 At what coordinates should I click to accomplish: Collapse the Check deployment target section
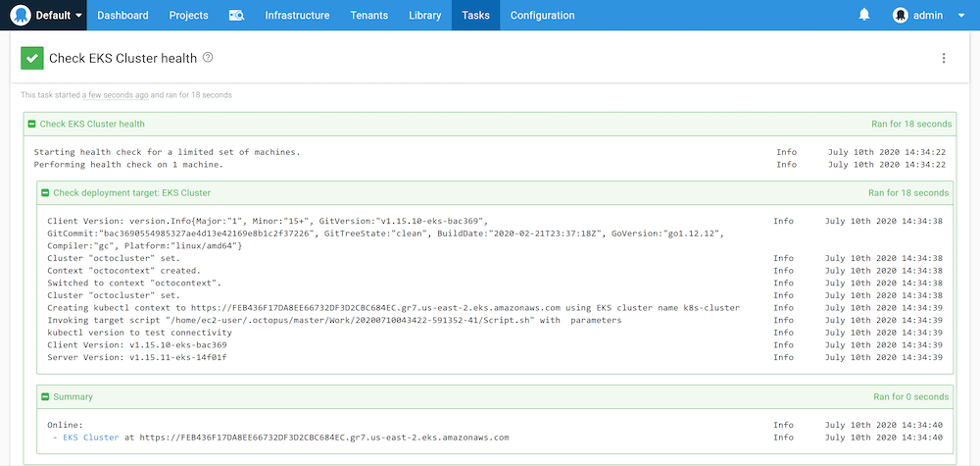click(x=45, y=193)
